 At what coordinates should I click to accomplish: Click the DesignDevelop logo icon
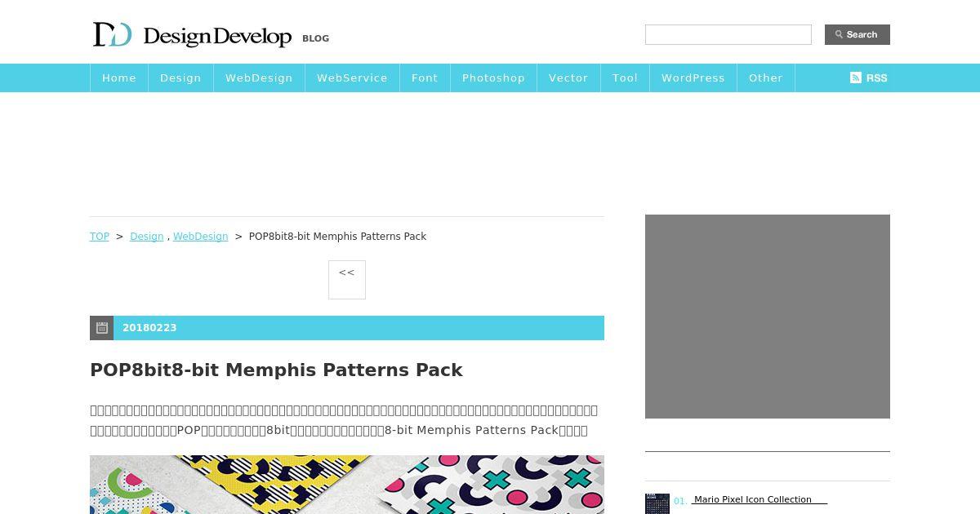112,35
